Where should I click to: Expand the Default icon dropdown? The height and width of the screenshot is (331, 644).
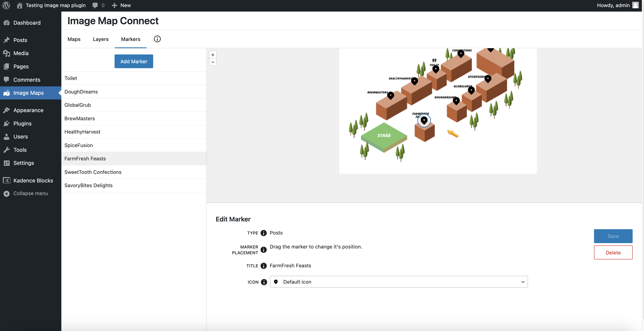pos(522,281)
